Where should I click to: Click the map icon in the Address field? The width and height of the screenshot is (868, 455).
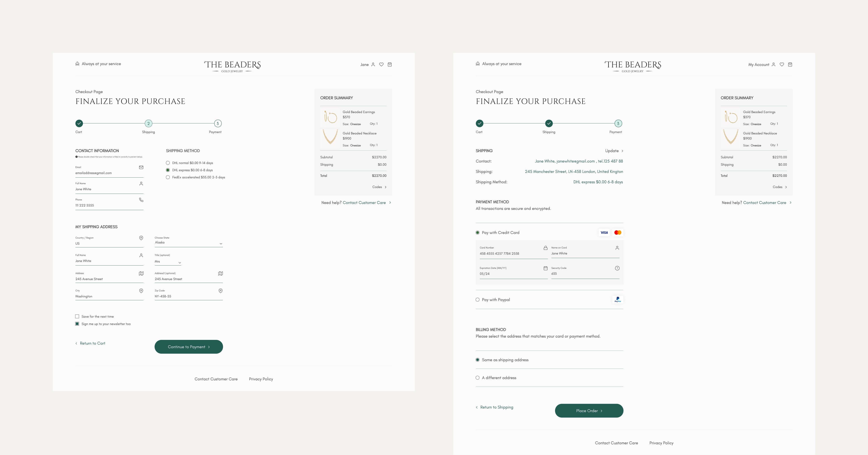(x=141, y=273)
